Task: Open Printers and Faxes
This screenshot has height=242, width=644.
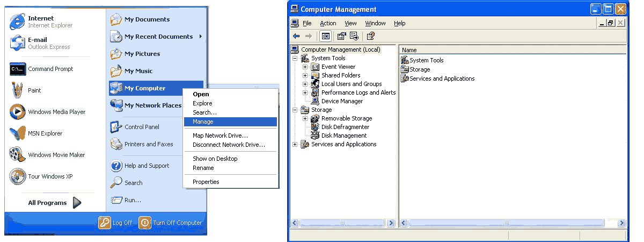Action: [x=142, y=144]
